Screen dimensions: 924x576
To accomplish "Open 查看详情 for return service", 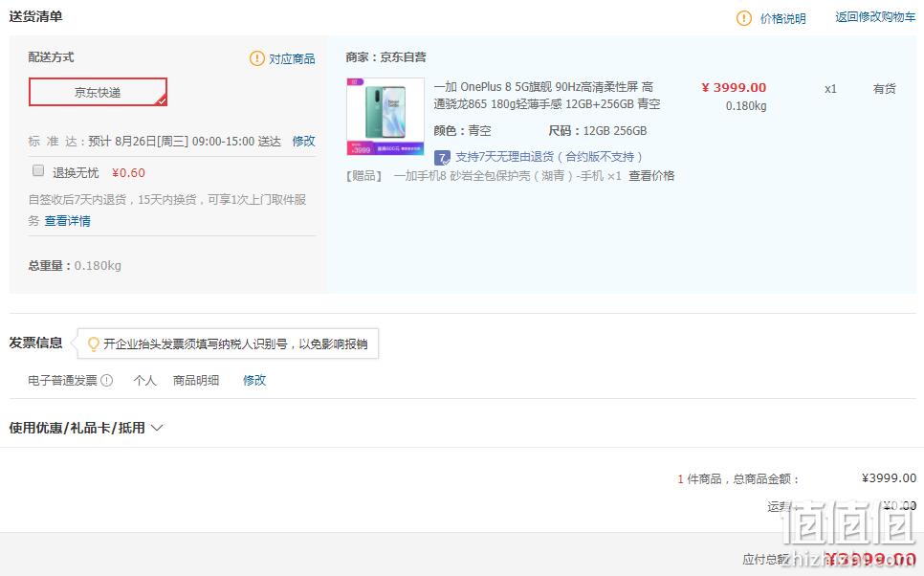I will coord(67,221).
